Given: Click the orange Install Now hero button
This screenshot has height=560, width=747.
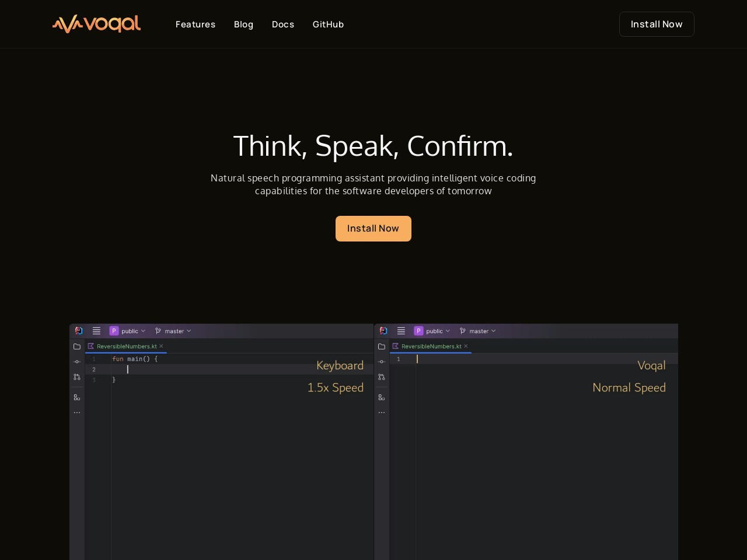Looking at the screenshot, I should coord(373,229).
